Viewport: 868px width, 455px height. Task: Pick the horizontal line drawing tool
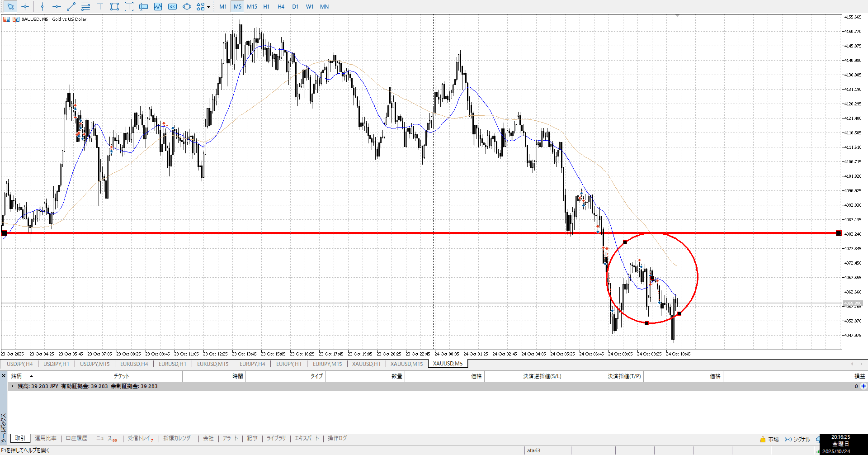pos(57,7)
